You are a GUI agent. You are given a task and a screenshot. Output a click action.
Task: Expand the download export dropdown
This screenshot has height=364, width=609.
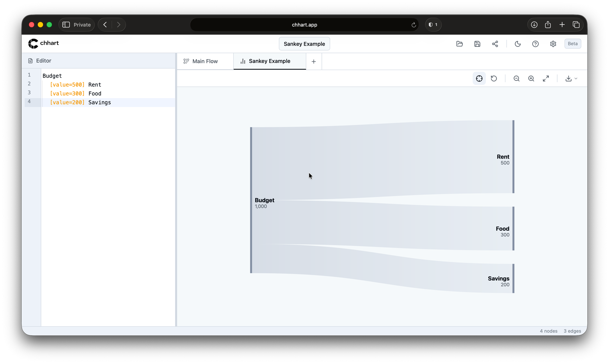[571, 79]
